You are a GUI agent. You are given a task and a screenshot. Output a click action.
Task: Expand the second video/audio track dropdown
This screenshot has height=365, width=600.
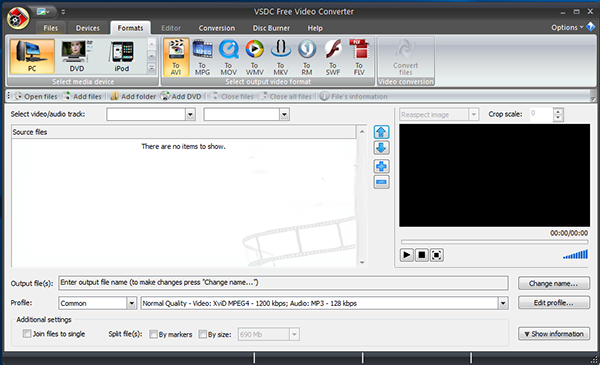[x=284, y=114]
